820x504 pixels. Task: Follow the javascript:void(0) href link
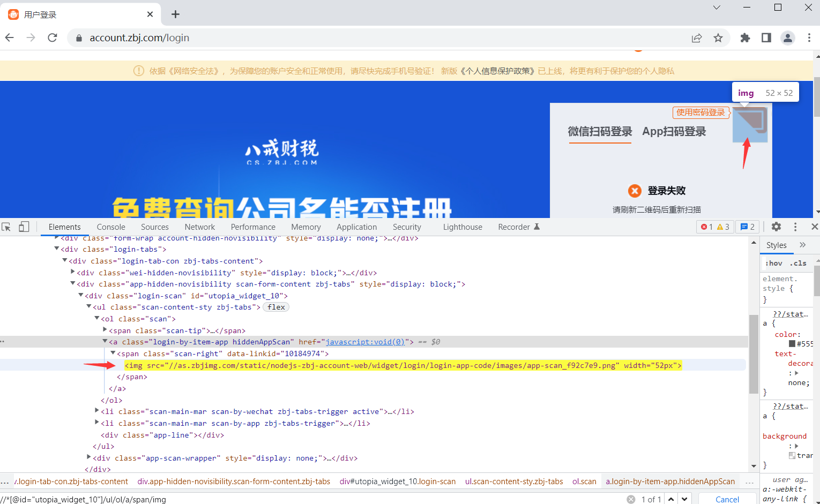point(365,342)
